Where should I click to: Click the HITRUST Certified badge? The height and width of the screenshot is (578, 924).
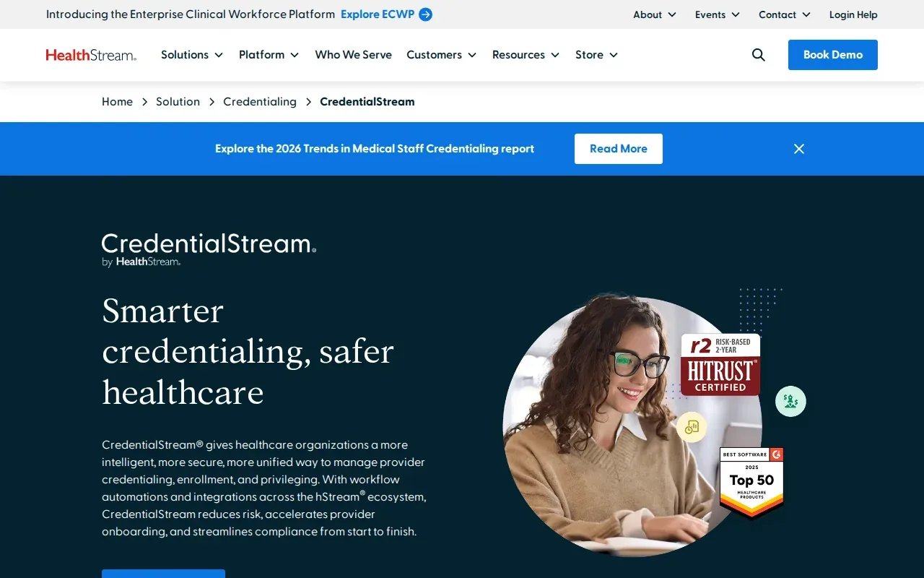click(720, 365)
